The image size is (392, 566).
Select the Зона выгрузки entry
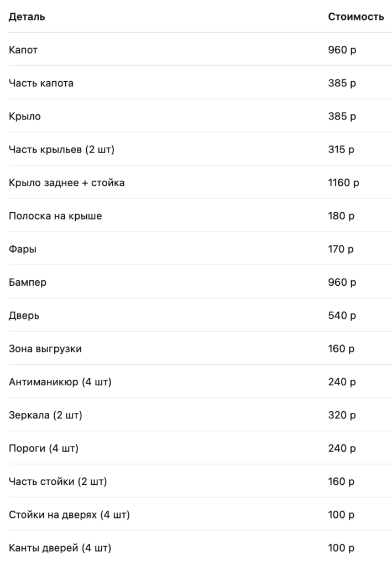[45, 349]
